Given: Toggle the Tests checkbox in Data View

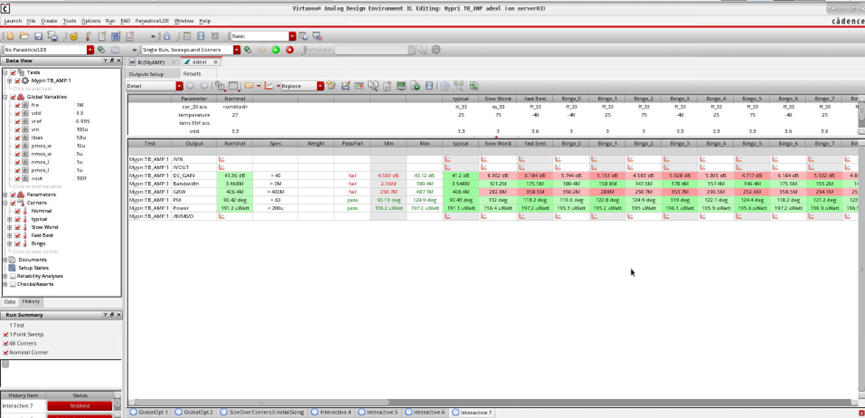Looking at the screenshot, I should click(13, 72).
